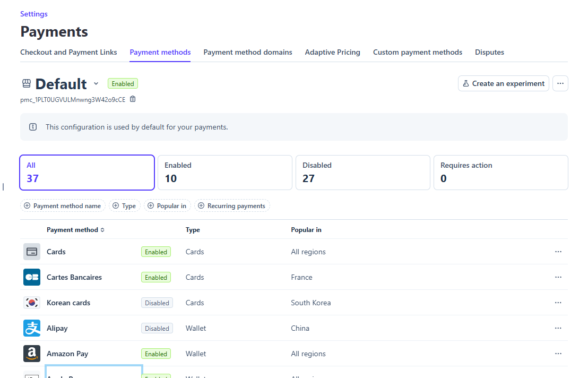Select the Amazon Pay row name
Image resolution: width=588 pixels, height=378 pixels.
(x=67, y=354)
